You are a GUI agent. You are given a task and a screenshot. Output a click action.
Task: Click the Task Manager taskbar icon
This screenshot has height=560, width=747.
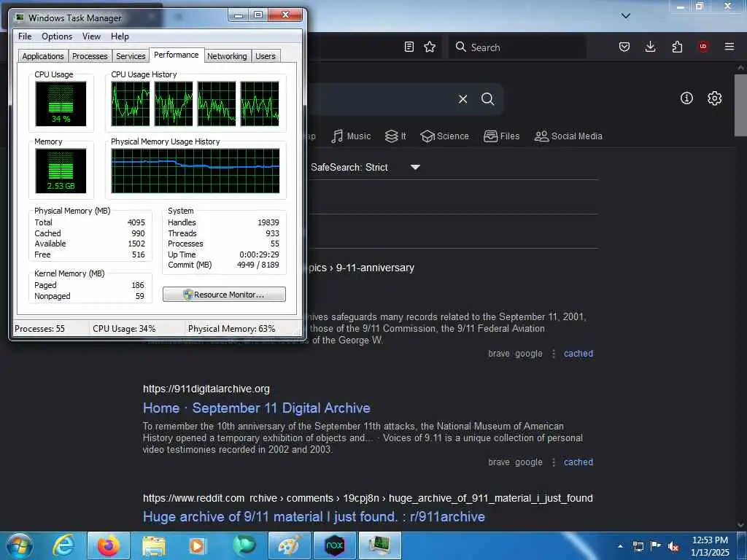pos(379,545)
